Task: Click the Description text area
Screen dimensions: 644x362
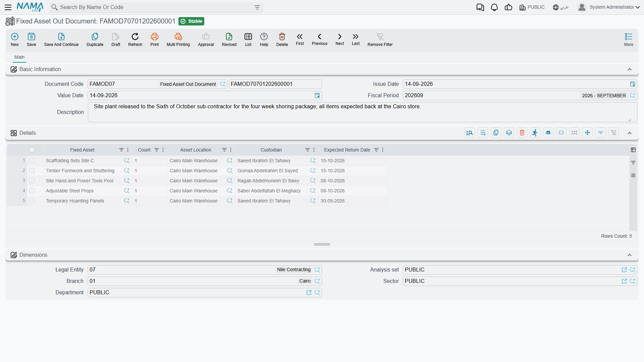Action: [x=362, y=112]
